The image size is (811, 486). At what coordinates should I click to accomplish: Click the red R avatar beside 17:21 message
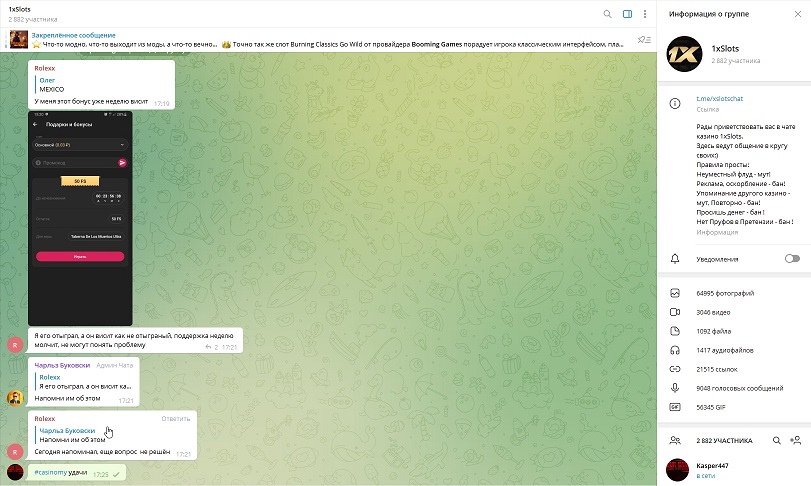15,345
